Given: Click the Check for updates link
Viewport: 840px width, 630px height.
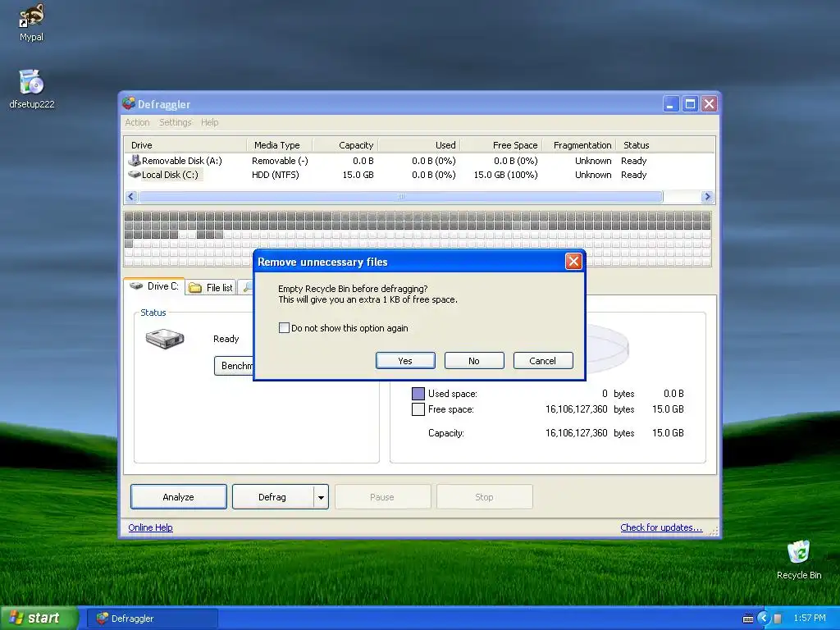Looking at the screenshot, I should [x=661, y=527].
